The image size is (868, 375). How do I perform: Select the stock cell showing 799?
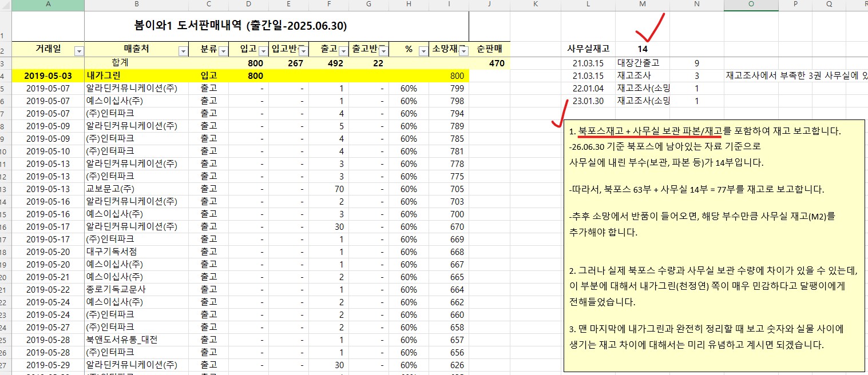449,88
